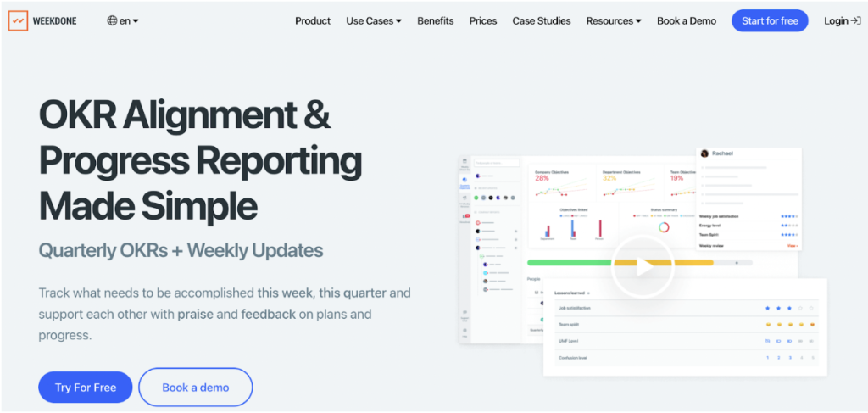868x413 pixels.
Task: Expand the Use Cases menu
Action: point(374,20)
